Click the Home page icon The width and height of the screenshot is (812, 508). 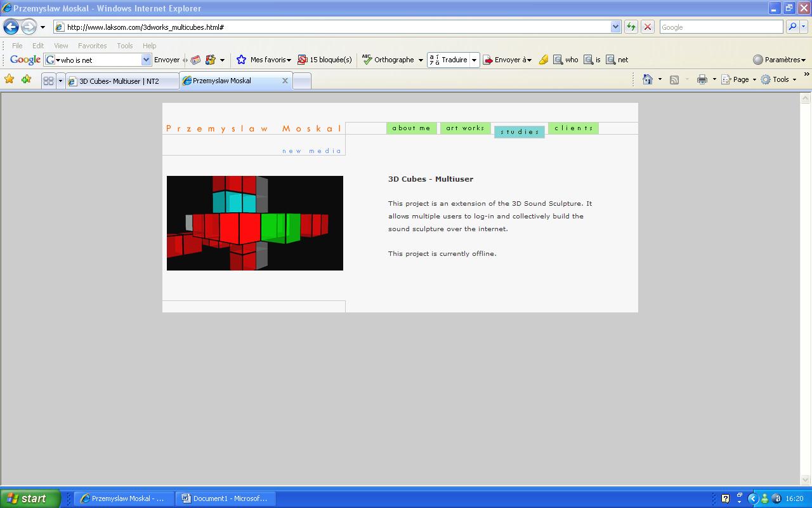click(x=648, y=79)
